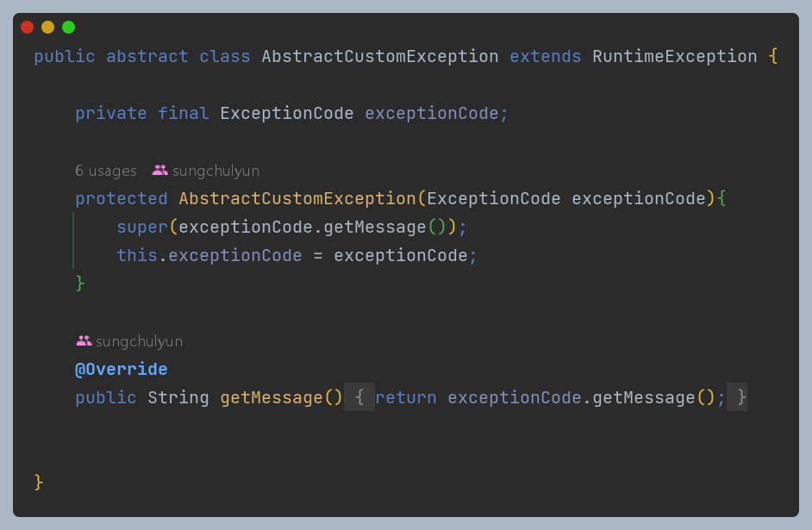The image size is (812, 530).
Task: Click the ExceptionCode type in the field declaration
Action: (x=287, y=114)
